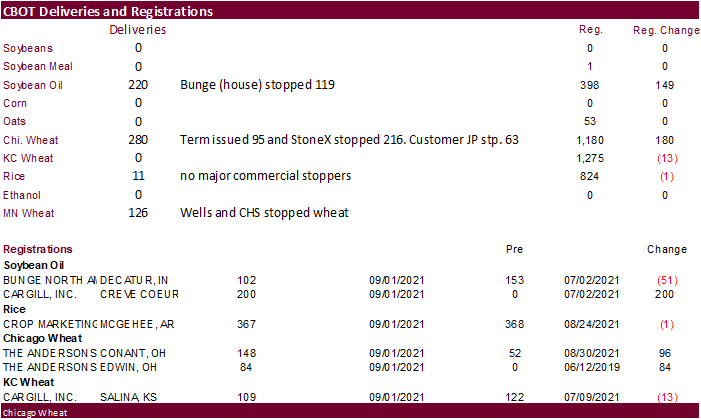Click the MN Wheat row label

[29, 213]
